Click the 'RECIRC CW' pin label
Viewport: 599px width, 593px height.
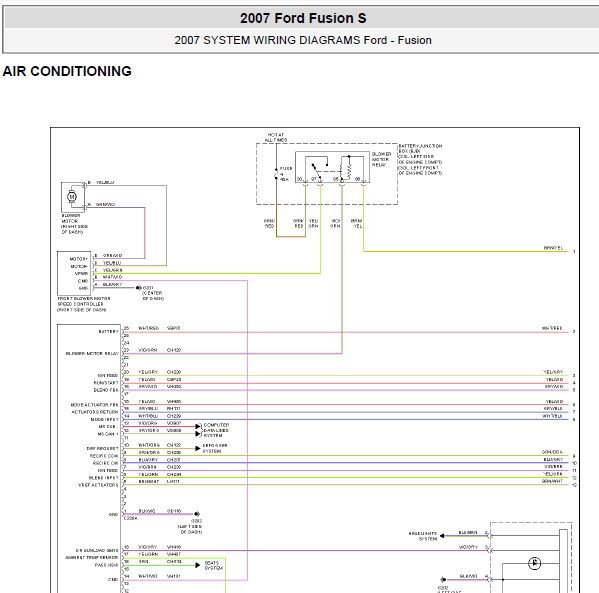click(105, 463)
